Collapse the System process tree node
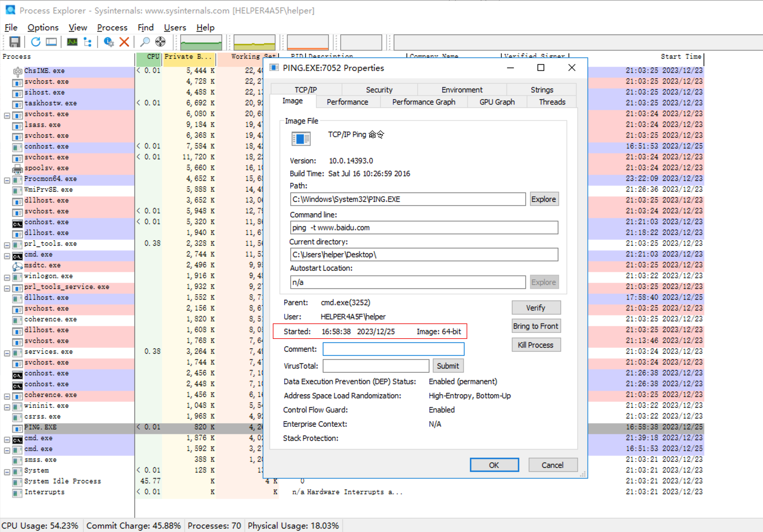This screenshot has height=532, width=763. [7, 472]
